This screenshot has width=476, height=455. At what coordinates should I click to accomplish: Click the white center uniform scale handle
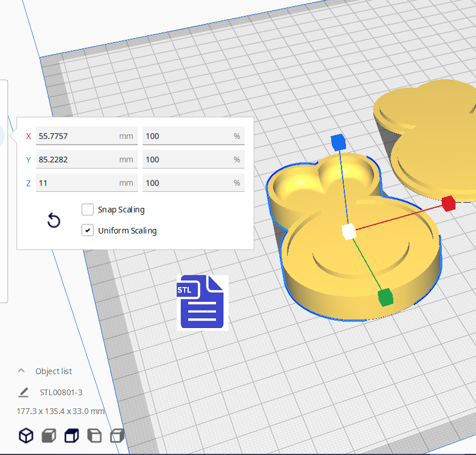click(x=348, y=232)
